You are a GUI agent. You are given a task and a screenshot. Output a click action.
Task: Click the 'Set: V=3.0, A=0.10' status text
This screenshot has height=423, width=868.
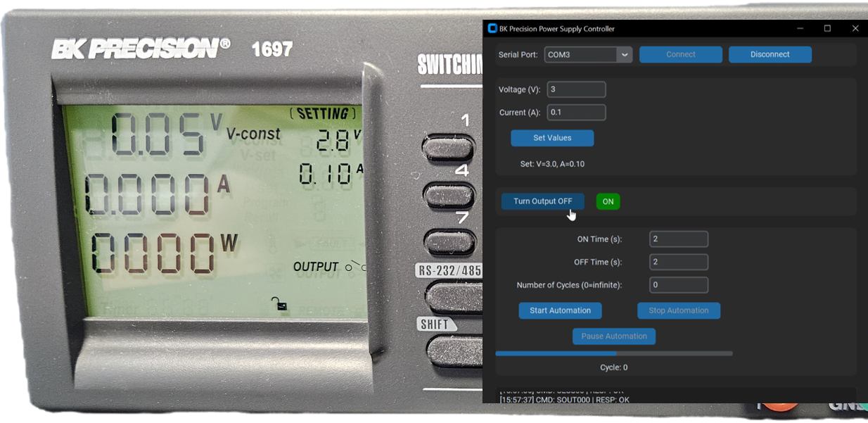point(552,164)
